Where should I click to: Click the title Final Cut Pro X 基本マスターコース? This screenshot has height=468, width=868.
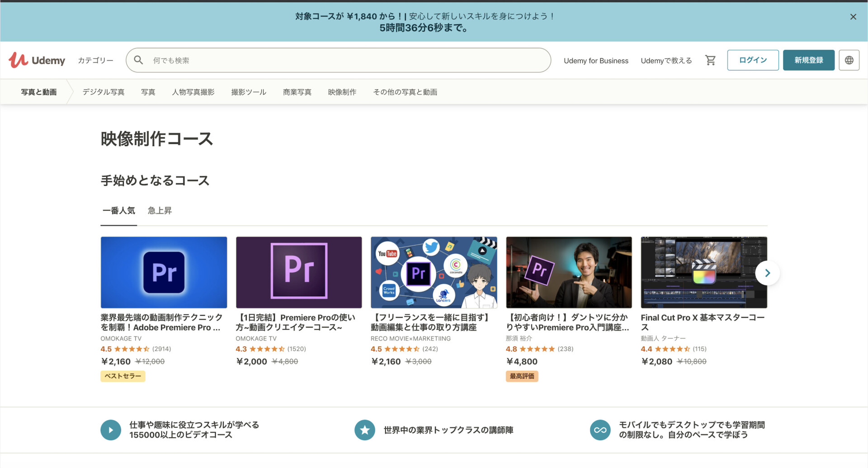[x=703, y=322]
